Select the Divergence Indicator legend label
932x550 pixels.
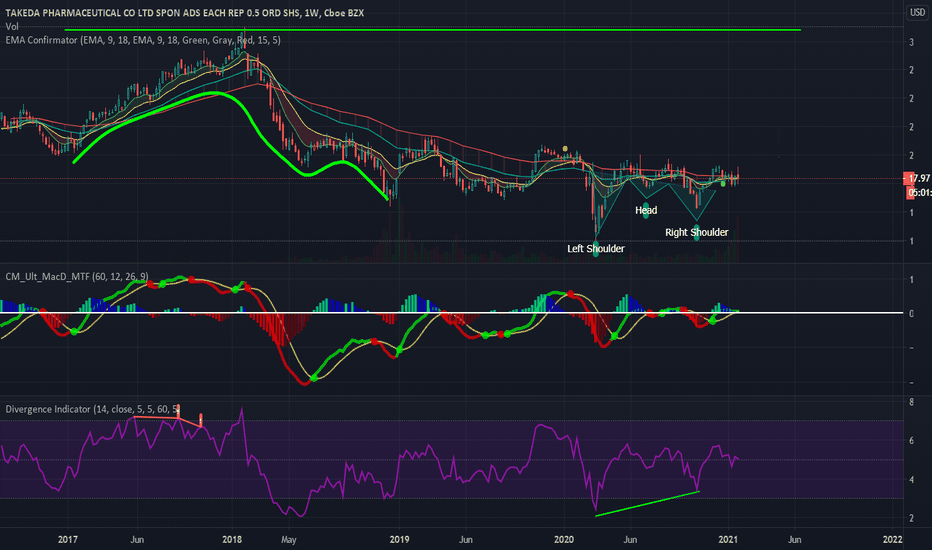[x=92, y=409]
